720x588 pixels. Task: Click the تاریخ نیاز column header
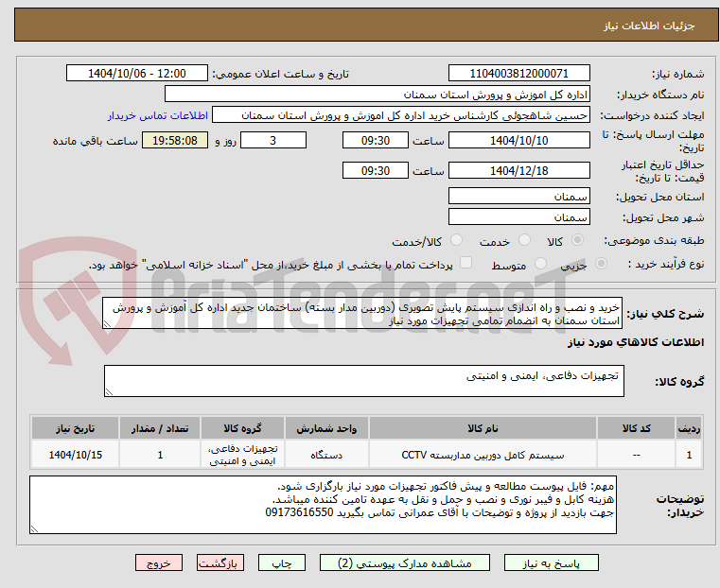[x=76, y=428]
